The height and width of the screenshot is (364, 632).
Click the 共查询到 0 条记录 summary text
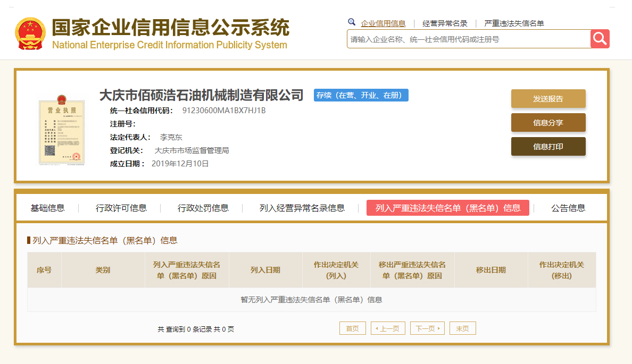click(x=196, y=329)
